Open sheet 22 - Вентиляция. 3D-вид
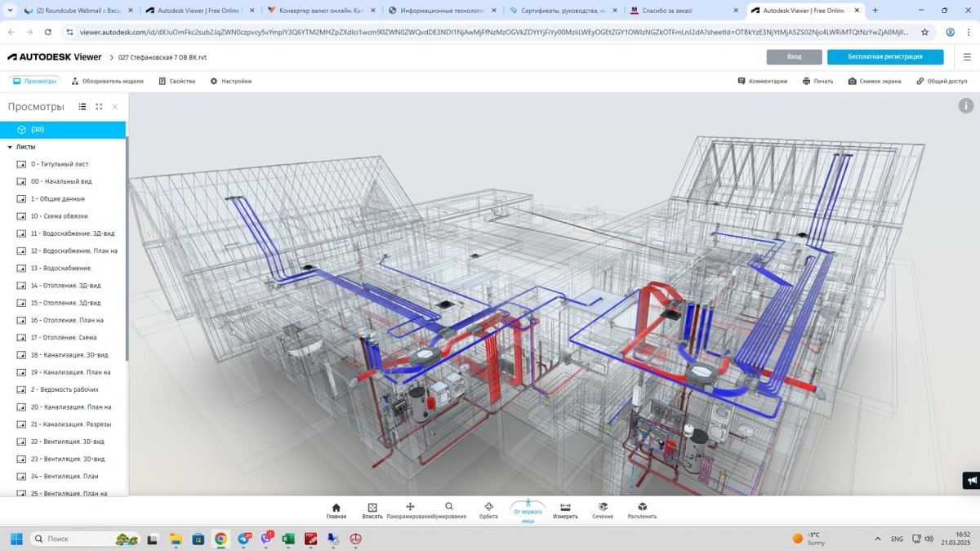Image resolution: width=980 pixels, height=551 pixels. tap(68, 442)
